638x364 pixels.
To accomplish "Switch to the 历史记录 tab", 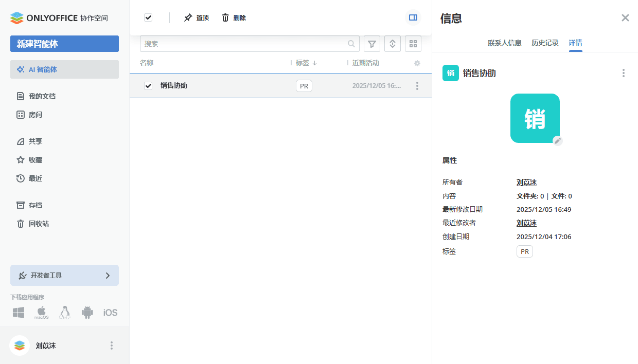I will [x=545, y=43].
